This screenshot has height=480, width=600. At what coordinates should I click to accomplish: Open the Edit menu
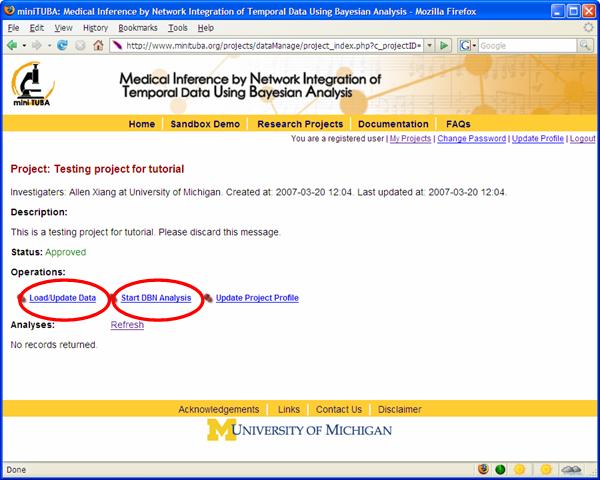[x=36, y=28]
